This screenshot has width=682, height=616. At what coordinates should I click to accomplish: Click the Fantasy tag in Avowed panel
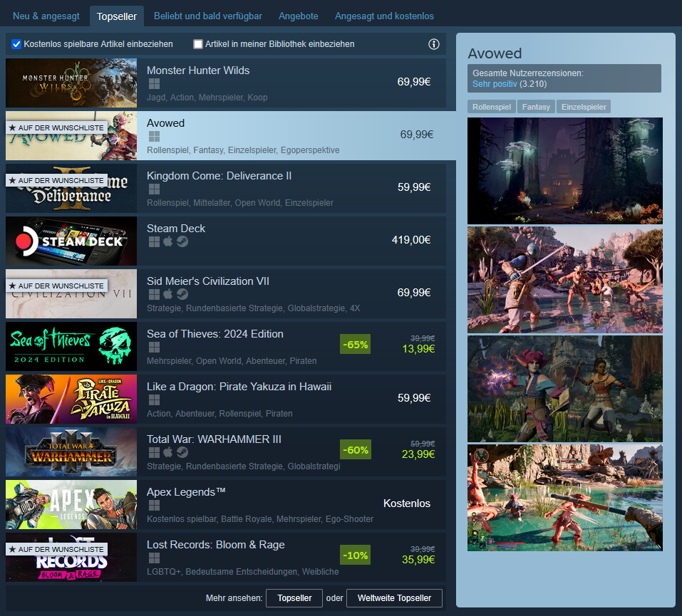pos(536,107)
